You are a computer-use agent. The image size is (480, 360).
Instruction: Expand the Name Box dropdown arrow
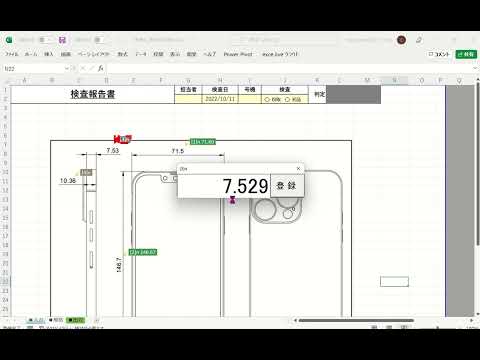click(67, 68)
